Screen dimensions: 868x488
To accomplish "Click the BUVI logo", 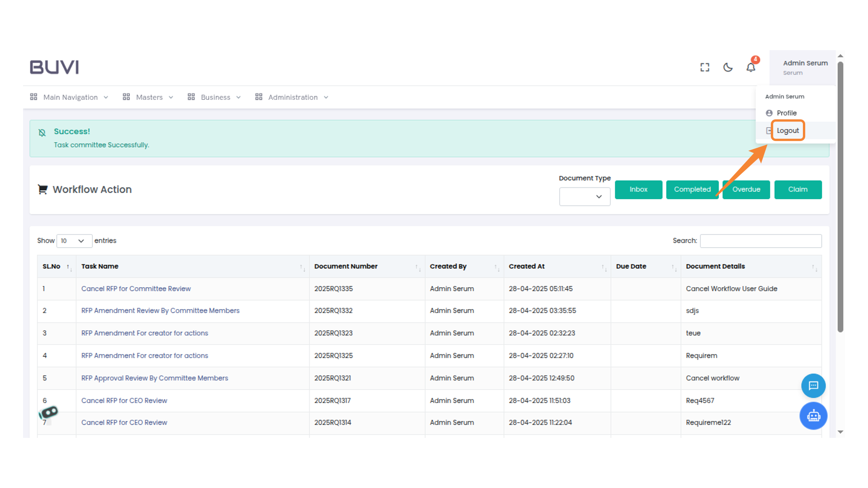I will [54, 67].
